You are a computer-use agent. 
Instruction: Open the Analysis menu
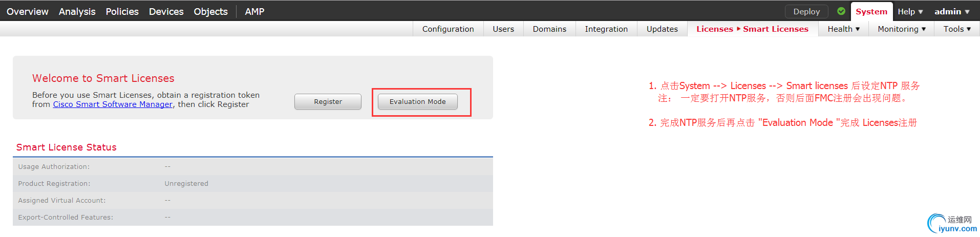point(77,11)
